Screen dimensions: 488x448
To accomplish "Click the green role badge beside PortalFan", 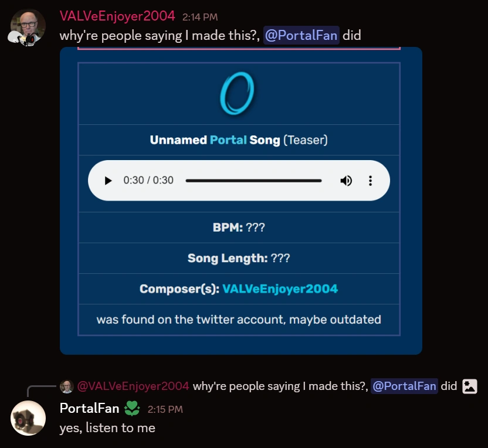I will click(x=132, y=408).
